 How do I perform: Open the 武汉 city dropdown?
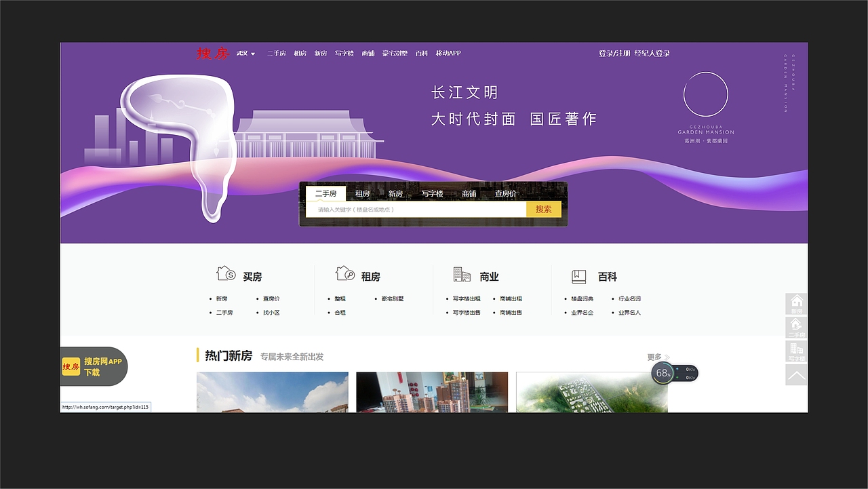point(244,53)
